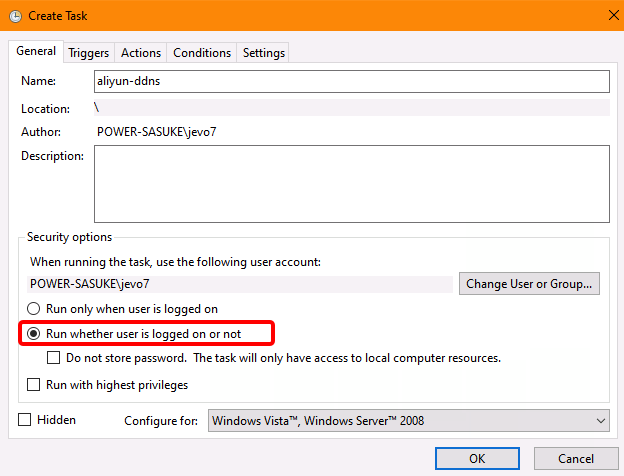Click the Name field containing aliyun-ddns

pyautogui.click(x=352, y=81)
